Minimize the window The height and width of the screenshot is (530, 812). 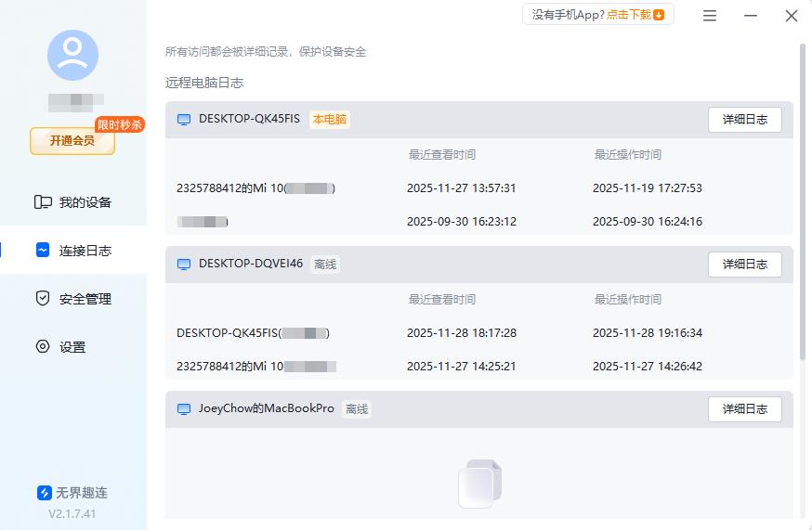(751, 16)
